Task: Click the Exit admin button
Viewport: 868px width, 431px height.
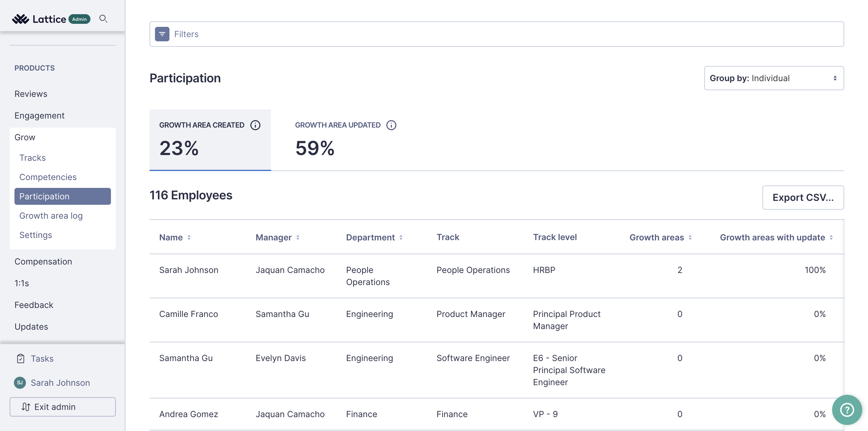Action: [63, 407]
